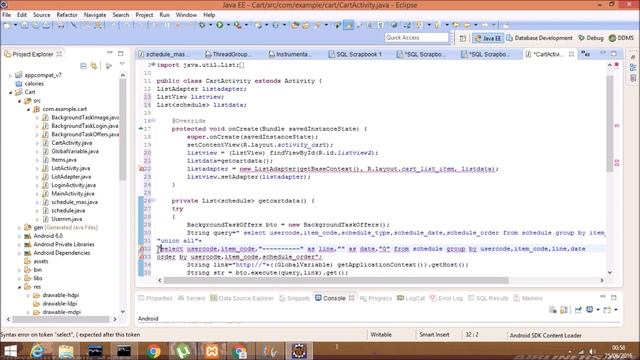Minimize the Project Explorer panel
The image size is (640, 360).
pos(109,53)
